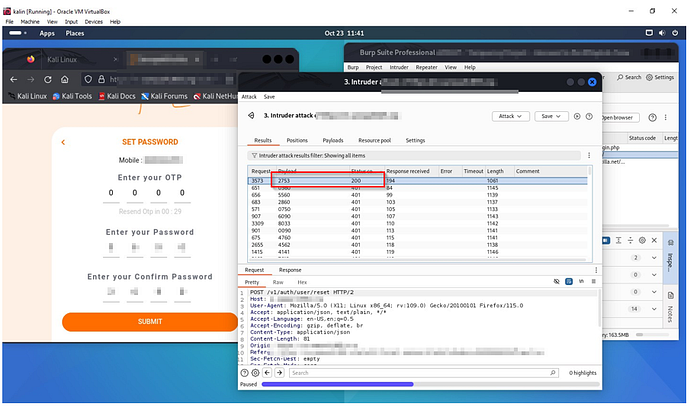Image resolution: width=700 pixels, height=413 pixels.
Task: Click the orange SUBMIT button
Action: pos(150,321)
